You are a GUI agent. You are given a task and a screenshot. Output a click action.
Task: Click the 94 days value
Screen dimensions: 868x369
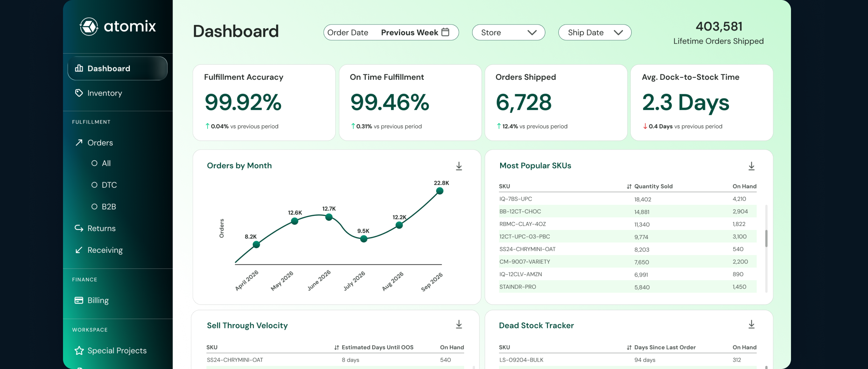point(645,360)
